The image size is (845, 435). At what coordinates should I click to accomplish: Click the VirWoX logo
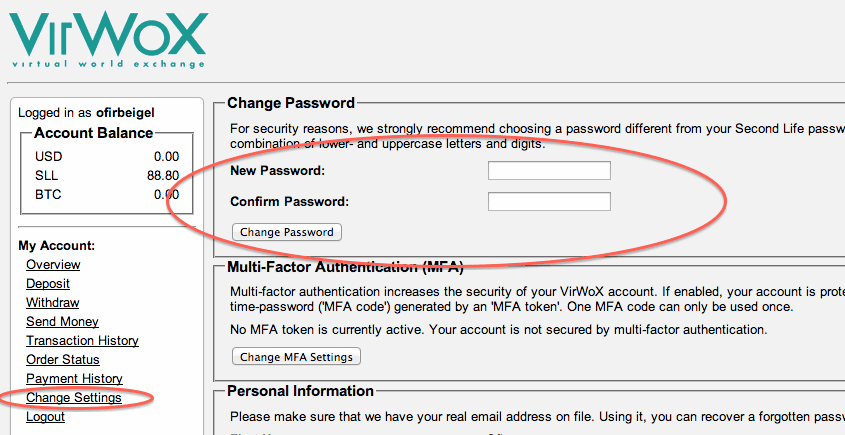pyautogui.click(x=108, y=38)
